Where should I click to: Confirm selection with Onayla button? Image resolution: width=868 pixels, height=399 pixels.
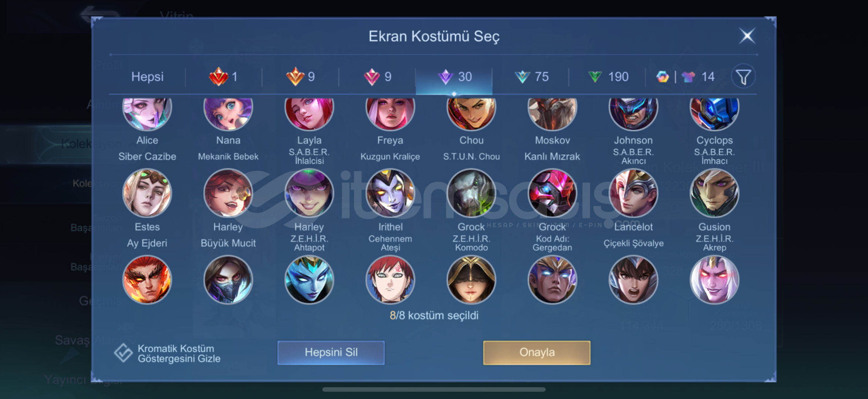537,352
